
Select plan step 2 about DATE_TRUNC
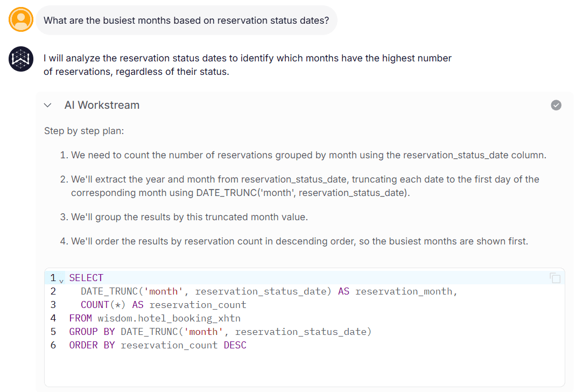coord(299,186)
